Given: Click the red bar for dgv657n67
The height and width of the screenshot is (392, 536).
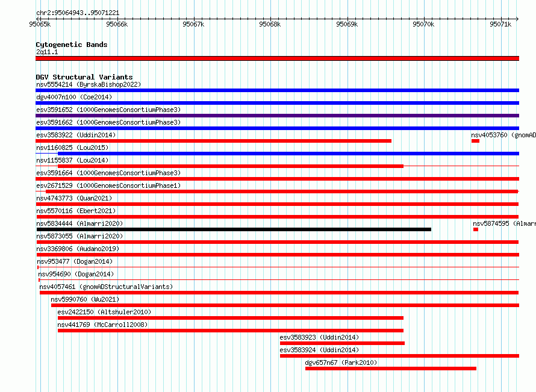Looking at the screenshot, I should (391, 369).
